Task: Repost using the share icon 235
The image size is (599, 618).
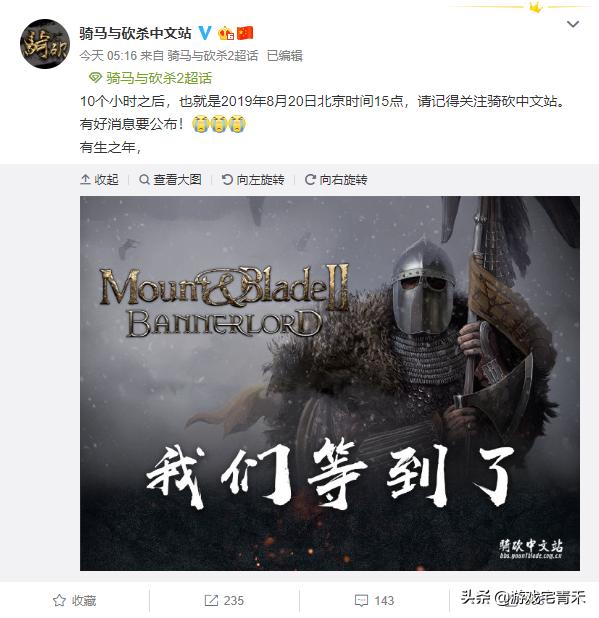Action: (x=224, y=600)
